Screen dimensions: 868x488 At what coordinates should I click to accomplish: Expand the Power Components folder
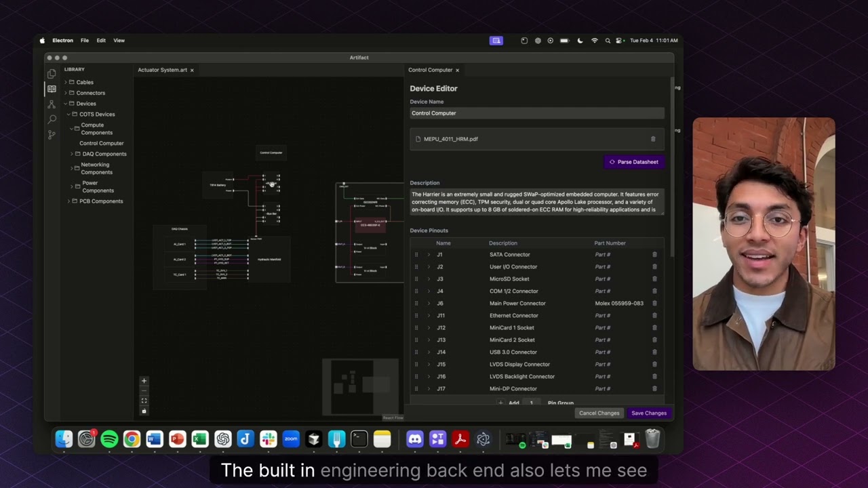(71, 186)
